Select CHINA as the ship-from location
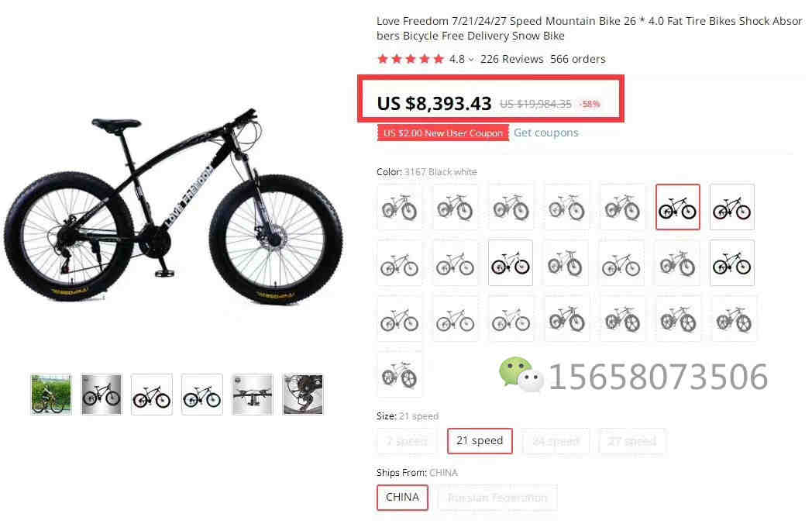This screenshot has width=812, height=524. tap(402, 497)
